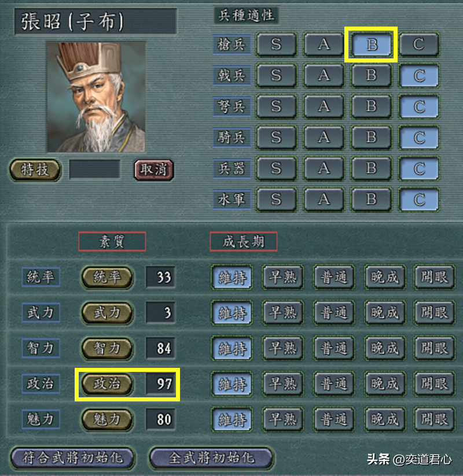Click the 特技 skill button
This screenshot has height=476, width=463.
tap(35, 169)
